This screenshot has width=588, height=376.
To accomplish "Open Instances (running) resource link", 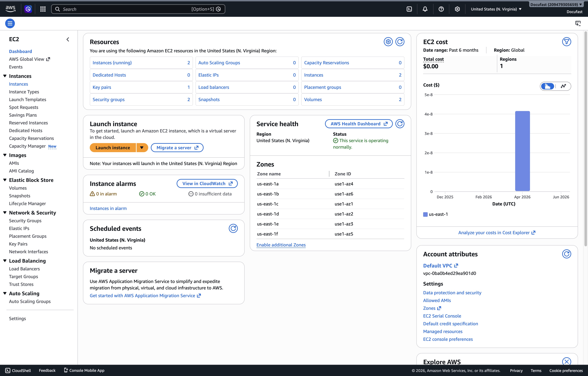I will (x=112, y=63).
